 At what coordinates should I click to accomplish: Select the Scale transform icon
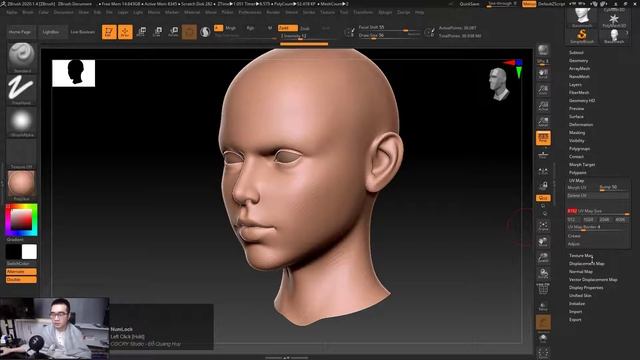pyautogui.click(x=157, y=32)
